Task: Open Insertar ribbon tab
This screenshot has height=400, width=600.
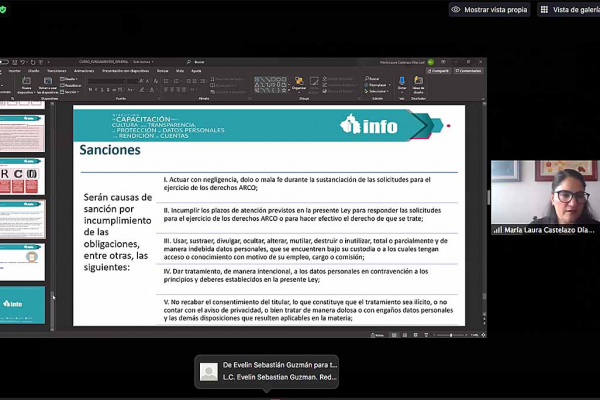Action: coord(15,71)
